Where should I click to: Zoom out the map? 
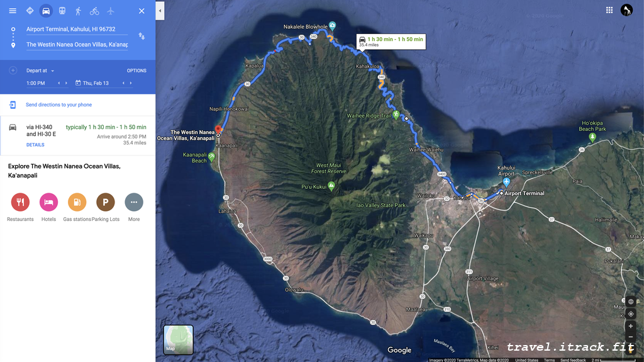coord(630,336)
